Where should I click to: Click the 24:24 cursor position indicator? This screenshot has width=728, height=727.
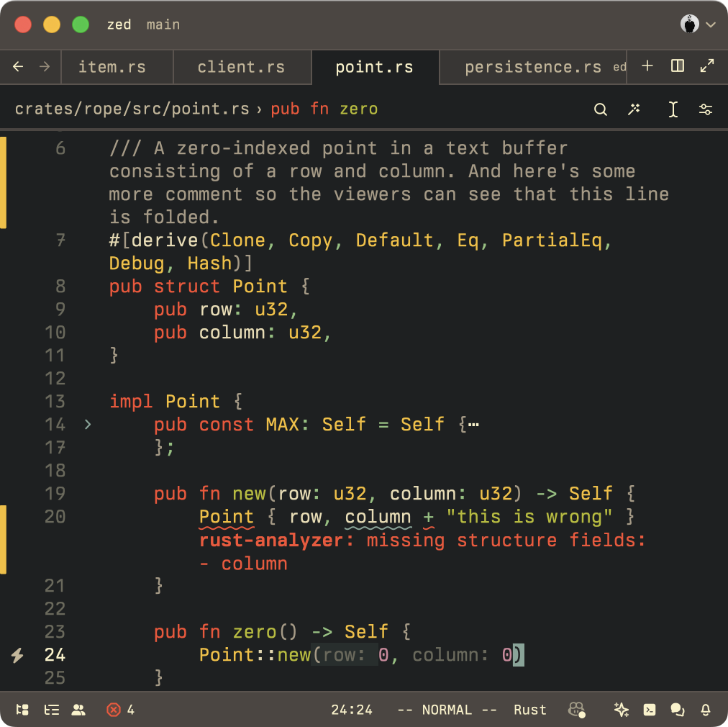pos(352,710)
